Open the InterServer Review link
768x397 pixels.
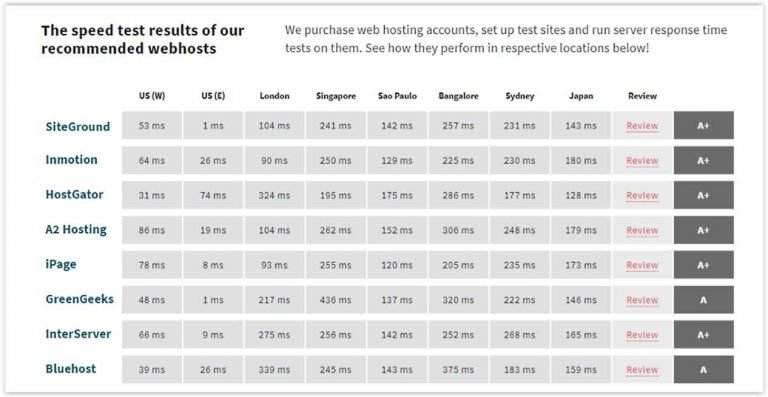point(642,335)
